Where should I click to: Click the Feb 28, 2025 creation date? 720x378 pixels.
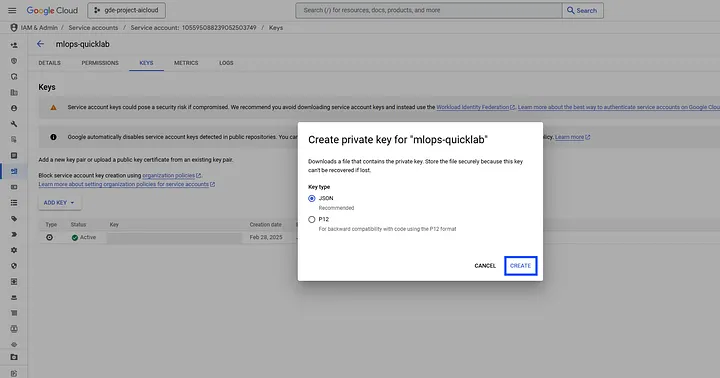(x=266, y=237)
